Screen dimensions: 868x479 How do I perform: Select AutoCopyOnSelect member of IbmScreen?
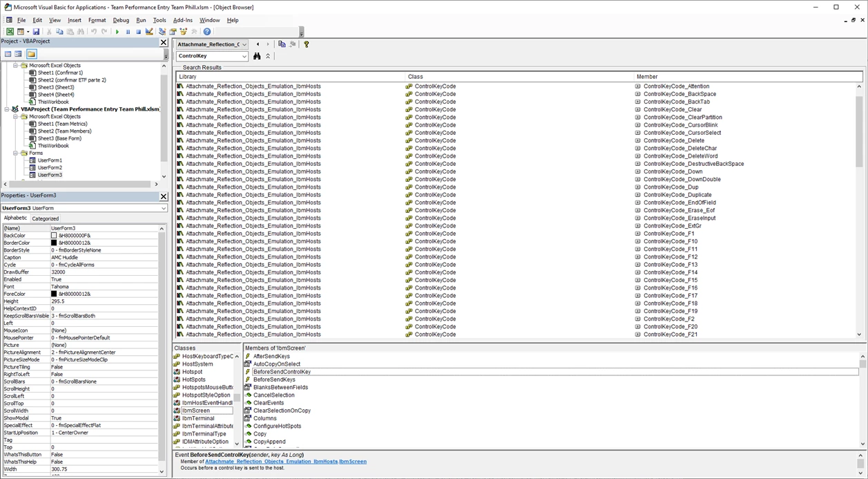(x=276, y=364)
